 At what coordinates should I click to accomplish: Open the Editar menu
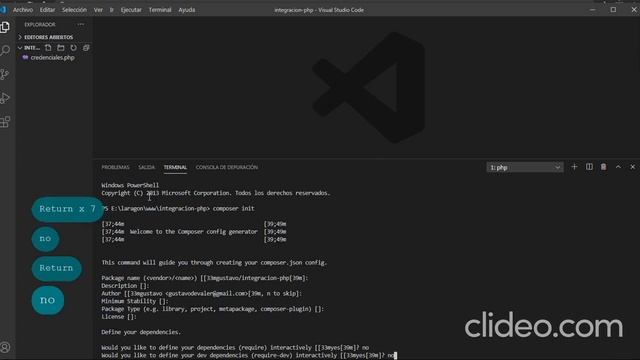point(47,10)
